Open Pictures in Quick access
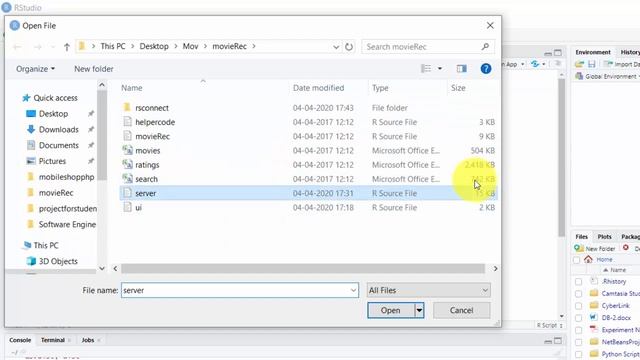This screenshot has height=360, width=640. 52,161
